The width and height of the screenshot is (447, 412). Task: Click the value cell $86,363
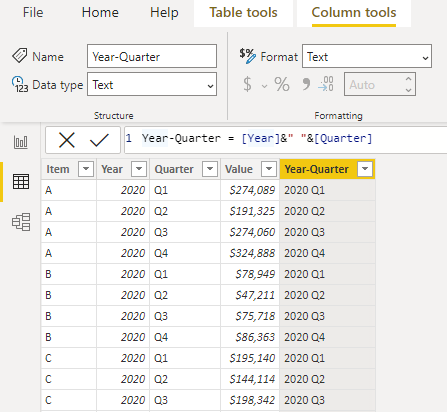tap(250, 337)
